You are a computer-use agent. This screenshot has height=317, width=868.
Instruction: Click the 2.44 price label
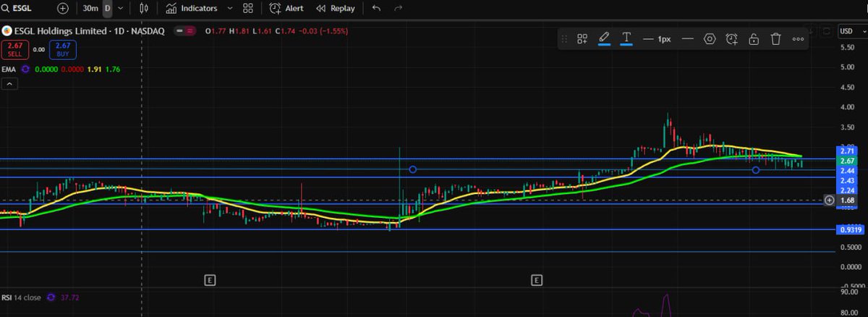[x=848, y=170]
